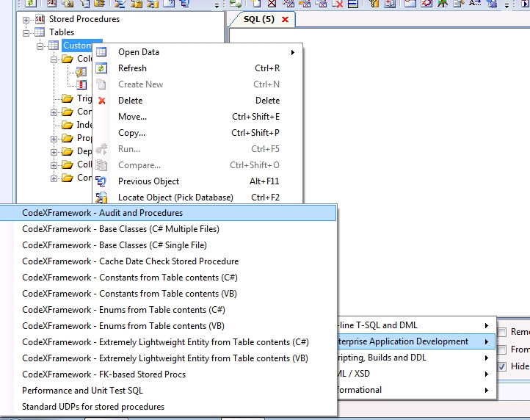
Task: Select the red column icon under Col folder
Action: (x=81, y=85)
